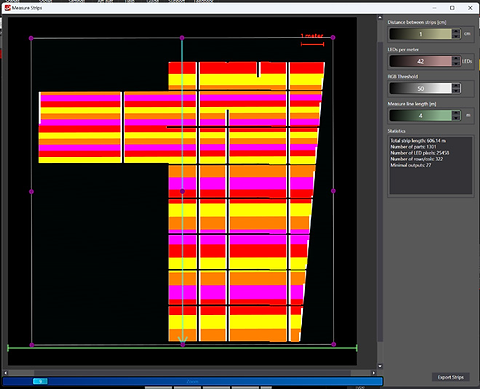Select the top-center purple handle

pyautogui.click(x=182, y=38)
